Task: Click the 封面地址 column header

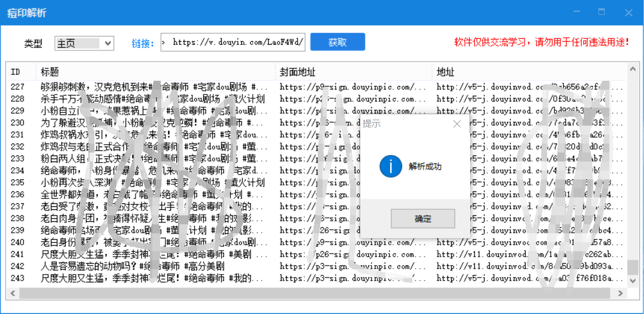Action: tap(298, 72)
